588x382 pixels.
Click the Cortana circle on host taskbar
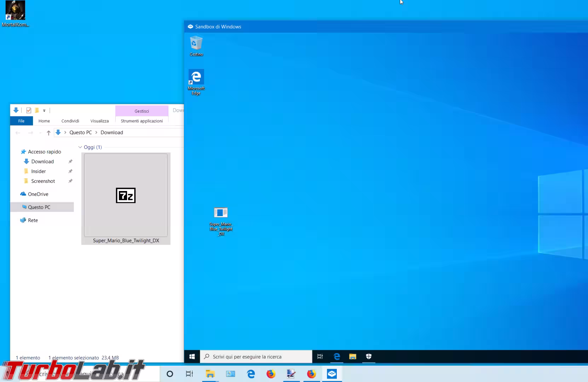(170, 374)
